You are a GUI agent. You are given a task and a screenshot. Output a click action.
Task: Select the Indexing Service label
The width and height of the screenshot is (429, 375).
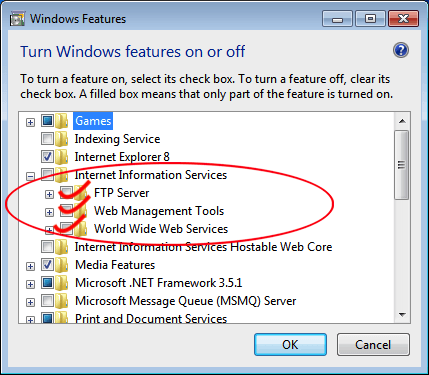pyautogui.click(x=117, y=139)
